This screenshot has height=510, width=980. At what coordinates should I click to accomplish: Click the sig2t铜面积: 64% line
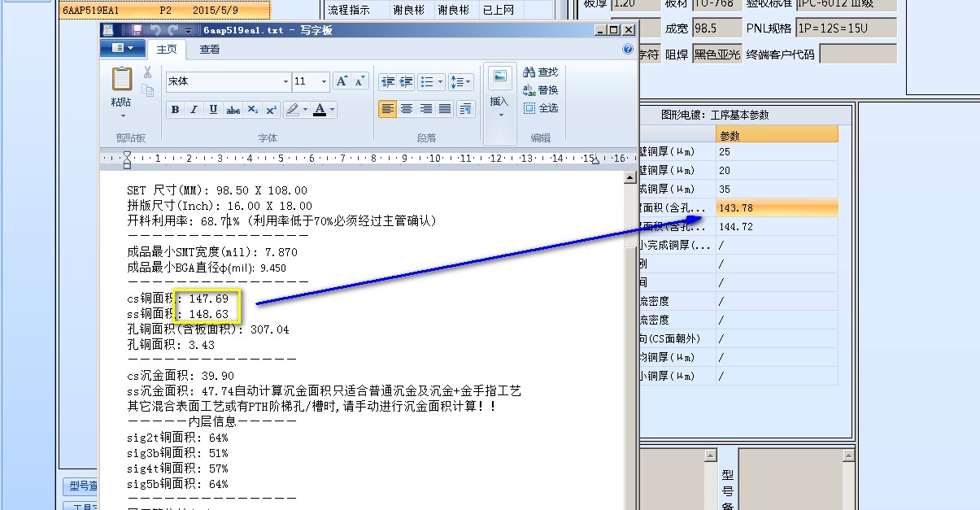pyautogui.click(x=178, y=438)
